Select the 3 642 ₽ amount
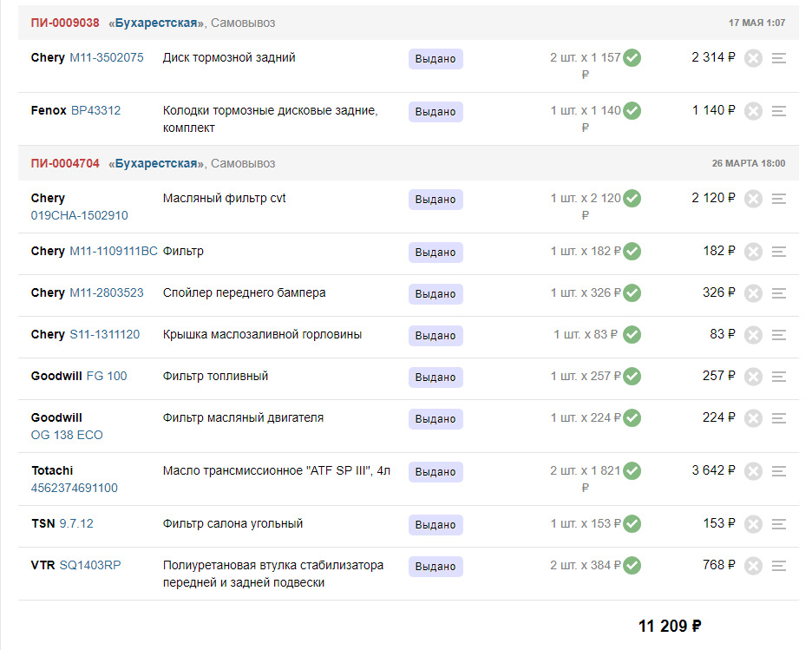 [x=714, y=470]
